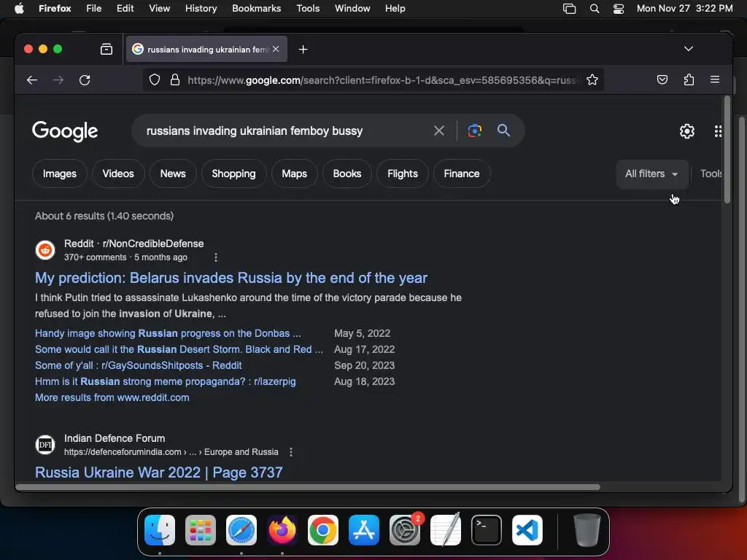This screenshot has height=560, width=747.
Task: Open Google quick settings gear
Action: [x=687, y=131]
